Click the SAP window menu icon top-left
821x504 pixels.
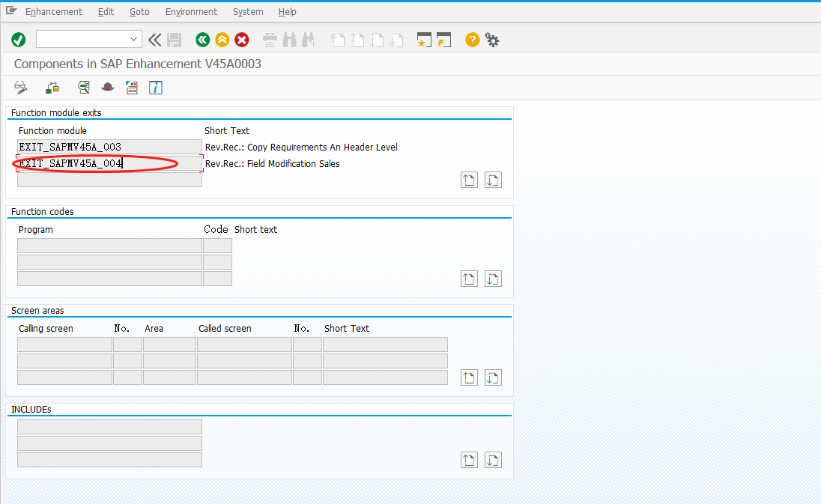pyautogui.click(x=11, y=10)
